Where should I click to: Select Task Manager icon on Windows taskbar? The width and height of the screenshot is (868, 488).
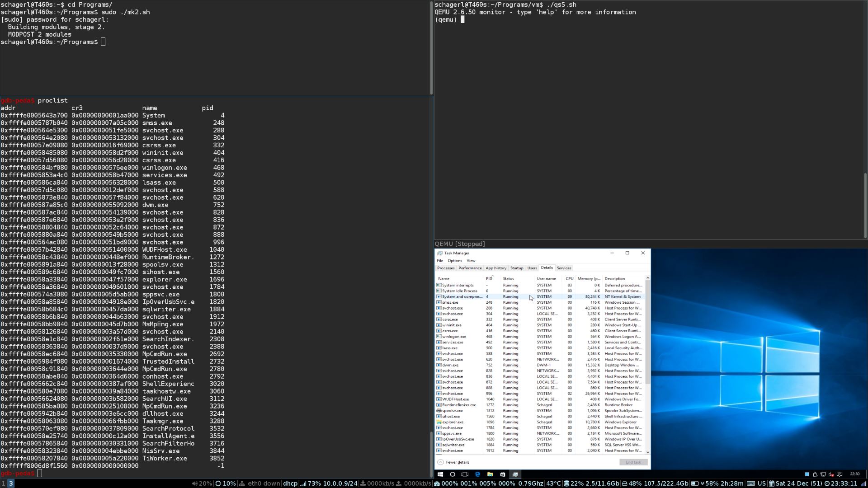point(515,474)
